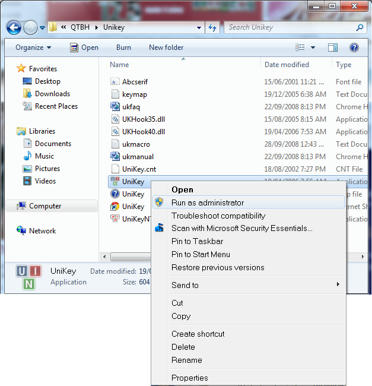The width and height of the screenshot is (372, 386).
Task: Choose Run as administrator
Action: 248,203
